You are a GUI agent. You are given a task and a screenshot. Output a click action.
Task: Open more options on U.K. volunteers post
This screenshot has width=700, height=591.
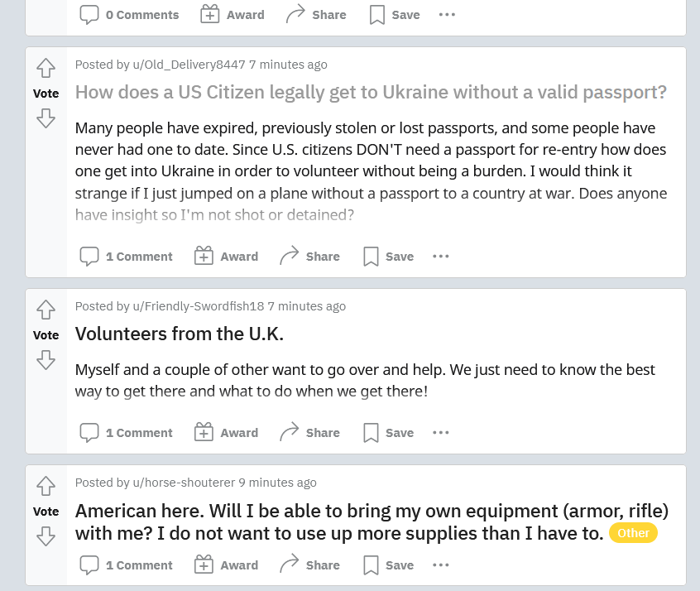click(x=441, y=433)
